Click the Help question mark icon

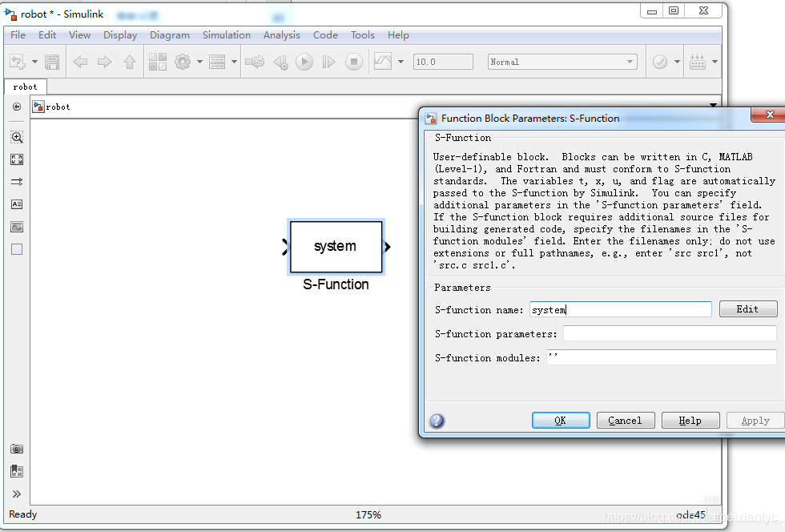[x=437, y=420]
